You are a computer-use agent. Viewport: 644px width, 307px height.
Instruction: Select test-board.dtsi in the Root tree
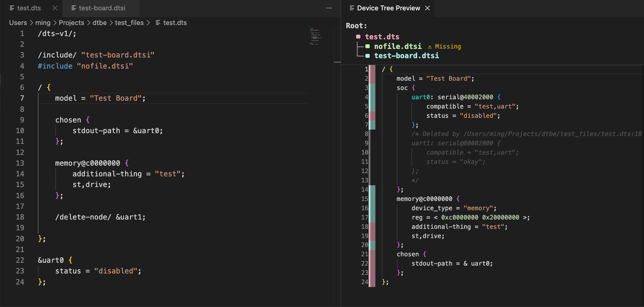pos(406,56)
